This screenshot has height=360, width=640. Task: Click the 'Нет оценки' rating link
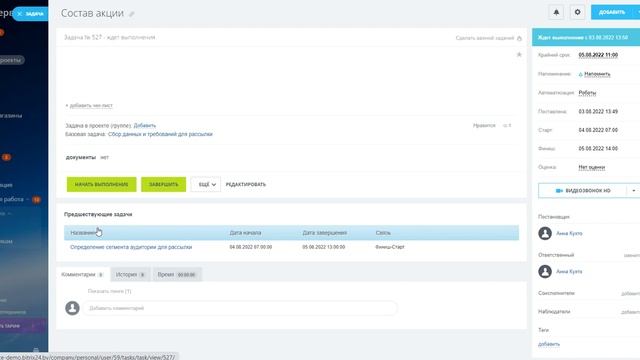[x=592, y=167]
